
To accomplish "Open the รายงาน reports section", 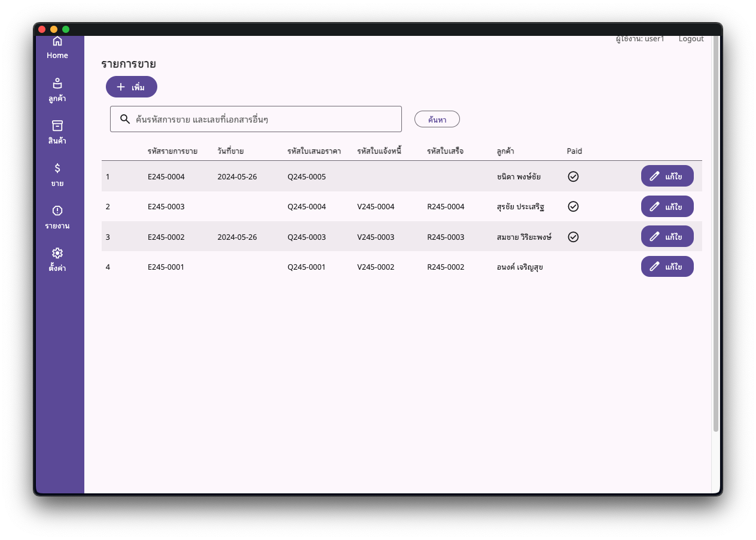I will [x=57, y=217].
